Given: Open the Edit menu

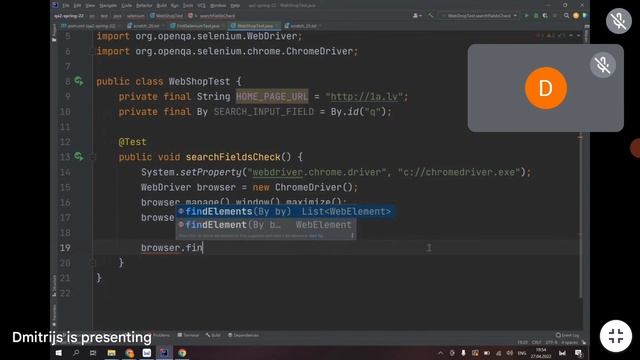Looking at the screenshot, I should [x=77, y=6].
